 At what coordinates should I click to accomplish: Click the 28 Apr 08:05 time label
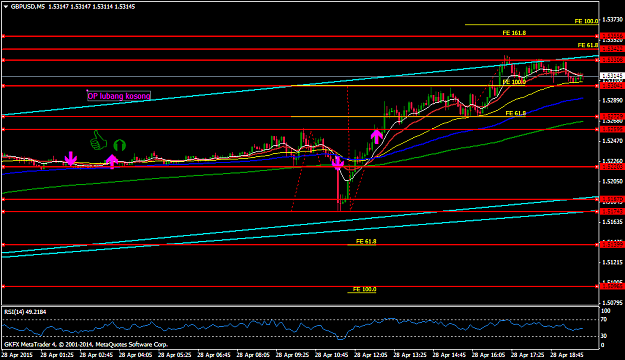point(253,354)
